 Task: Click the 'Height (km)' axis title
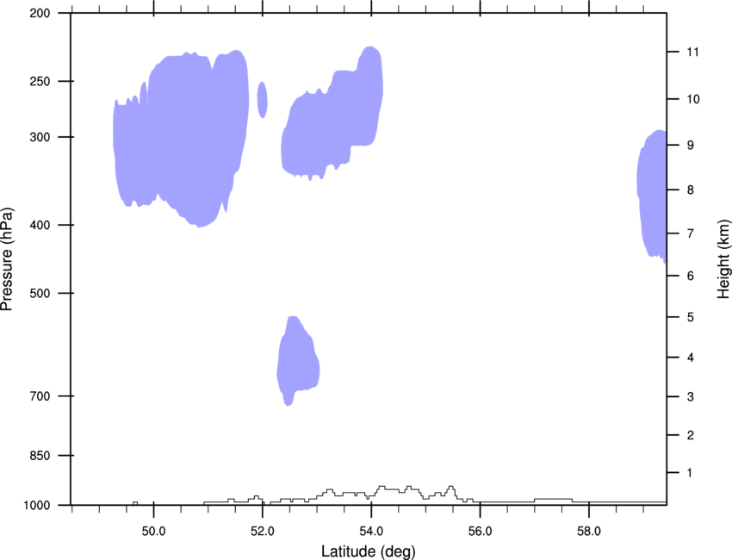click(x=723, y=259)
